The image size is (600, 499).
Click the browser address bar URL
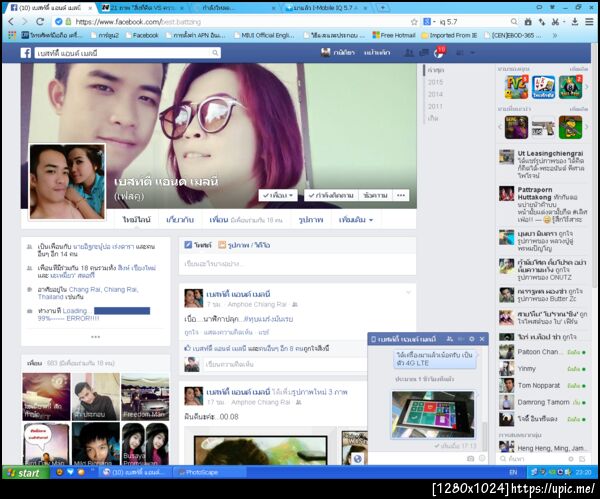[138, 22]
